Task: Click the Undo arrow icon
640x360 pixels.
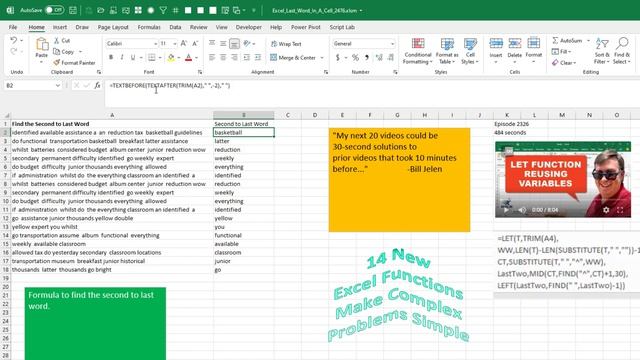Action: click(x=13, y=40)
